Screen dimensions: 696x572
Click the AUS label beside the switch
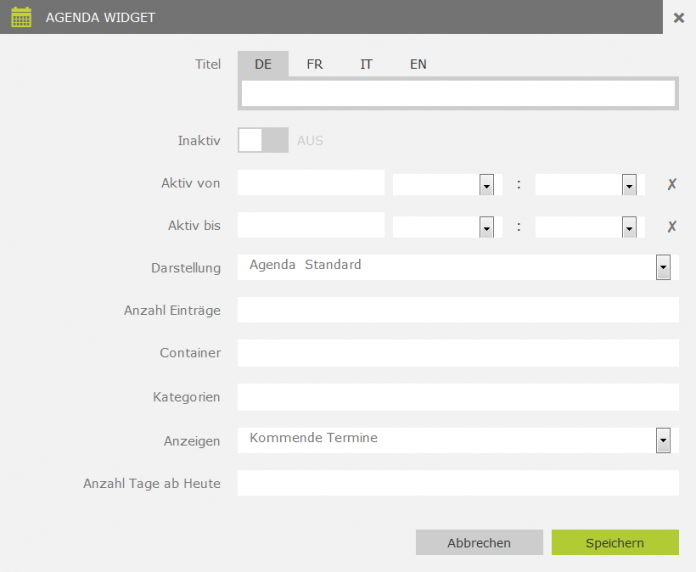(x=310, y=141)
